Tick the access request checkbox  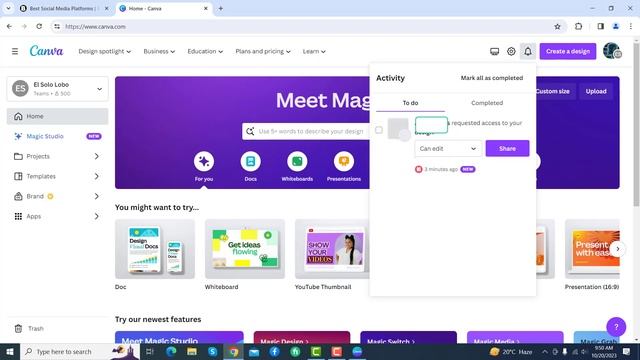tap(379, 130)
